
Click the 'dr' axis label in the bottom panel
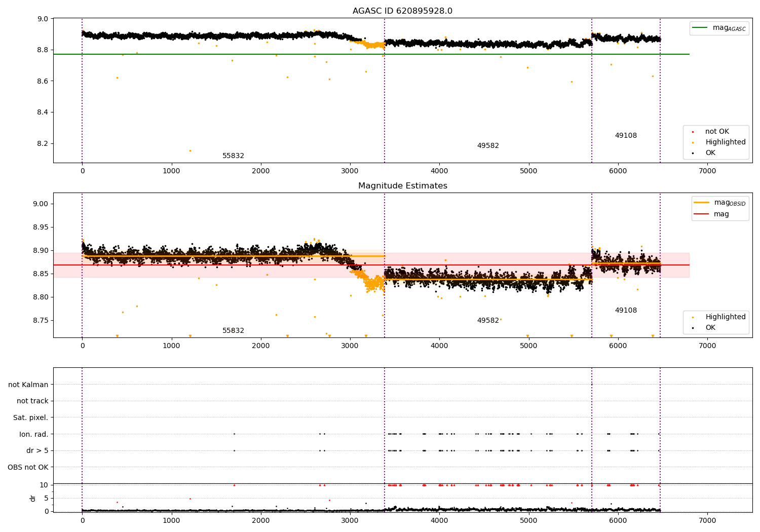tap(33, 498)
